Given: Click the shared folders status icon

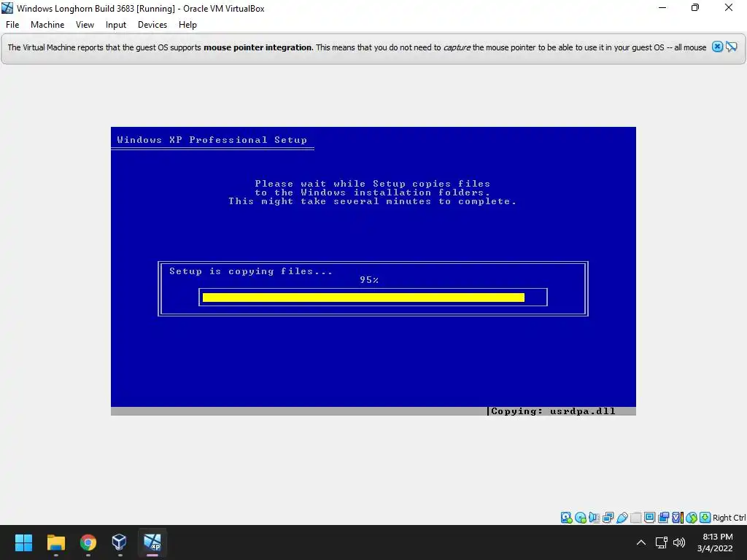Looking at the screenshot, I should tap(636, 518).
